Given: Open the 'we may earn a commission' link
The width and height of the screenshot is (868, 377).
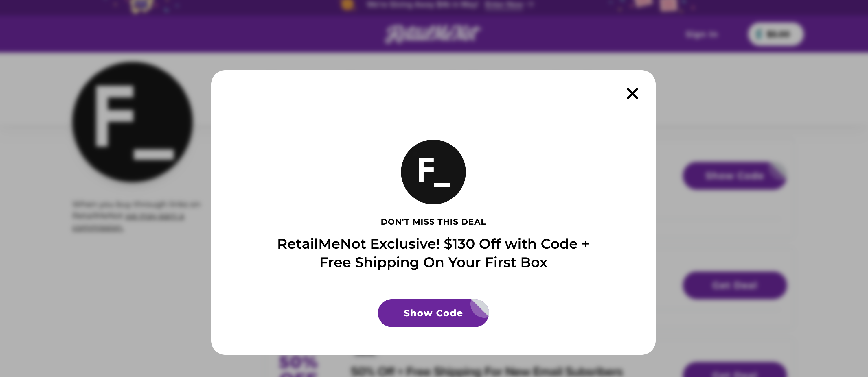Looking at the screenshot, I should pos(155,217).
